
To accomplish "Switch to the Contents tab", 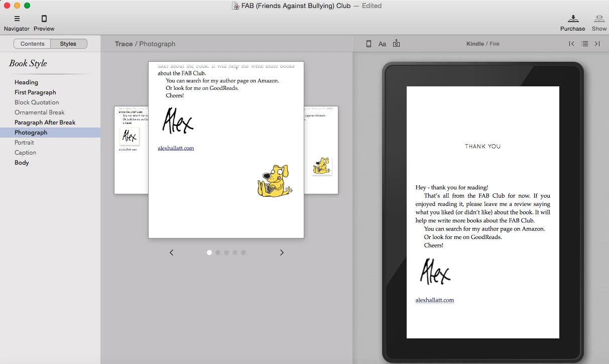I will tap(33, 44).
